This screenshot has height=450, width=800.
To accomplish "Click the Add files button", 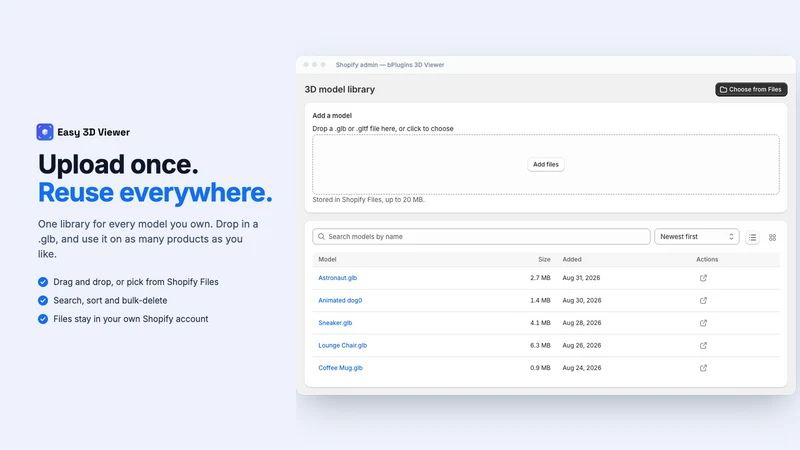I will coord(545,164).
